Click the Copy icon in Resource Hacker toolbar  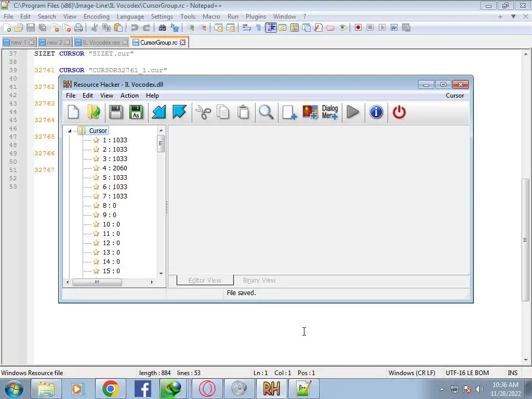click(223, 112)
